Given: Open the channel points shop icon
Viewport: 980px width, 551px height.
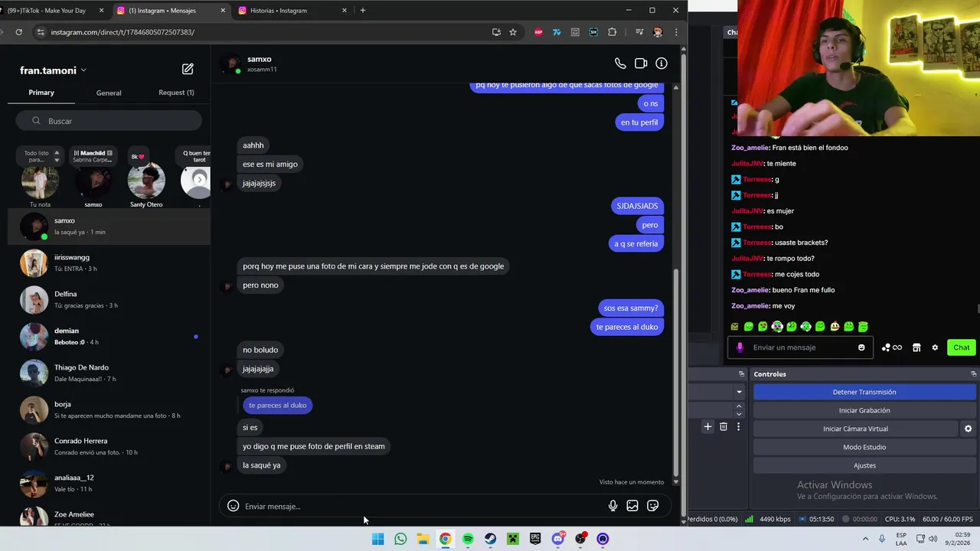Looking at the screenshot, I should 916,347.
